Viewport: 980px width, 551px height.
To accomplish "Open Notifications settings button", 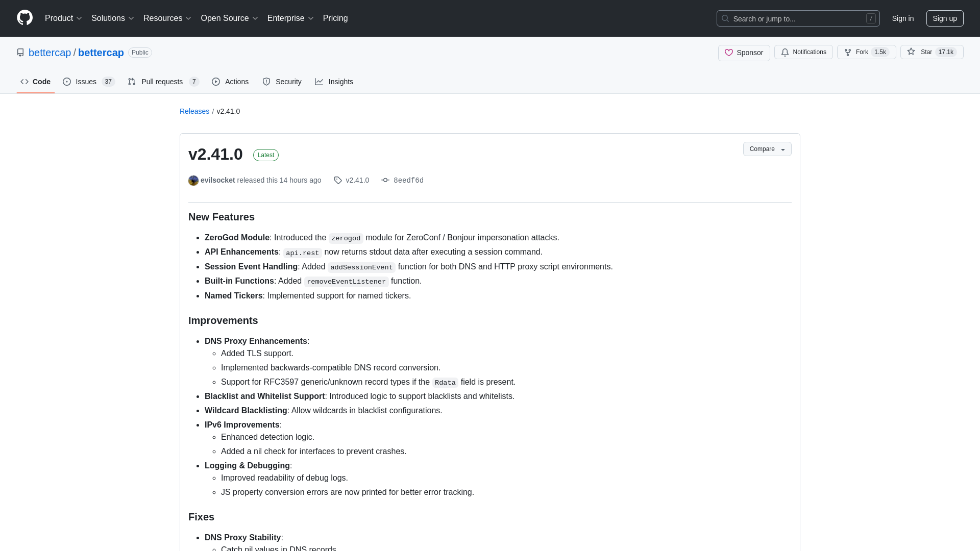I will click(x=803, y=52).
